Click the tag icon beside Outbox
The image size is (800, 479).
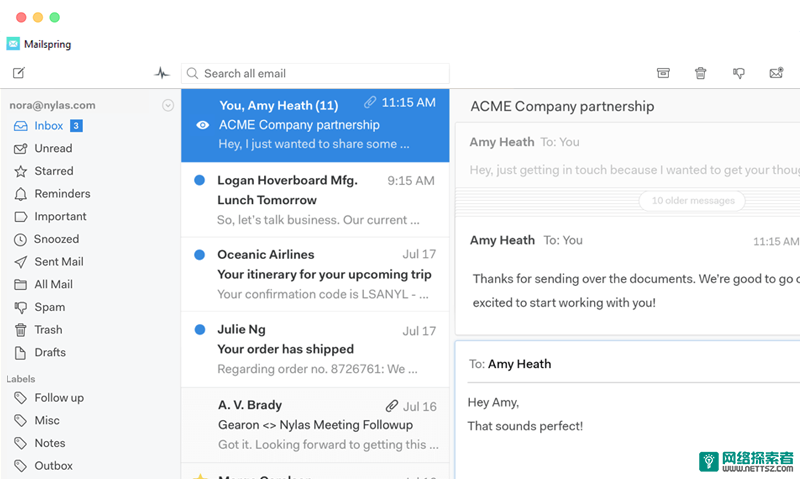coord(20,466)
